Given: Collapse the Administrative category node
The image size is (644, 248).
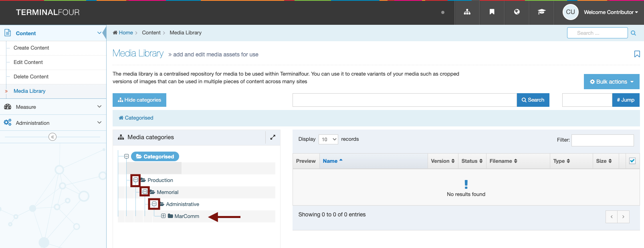Looking at the screenshot, I should coord(154,204).
